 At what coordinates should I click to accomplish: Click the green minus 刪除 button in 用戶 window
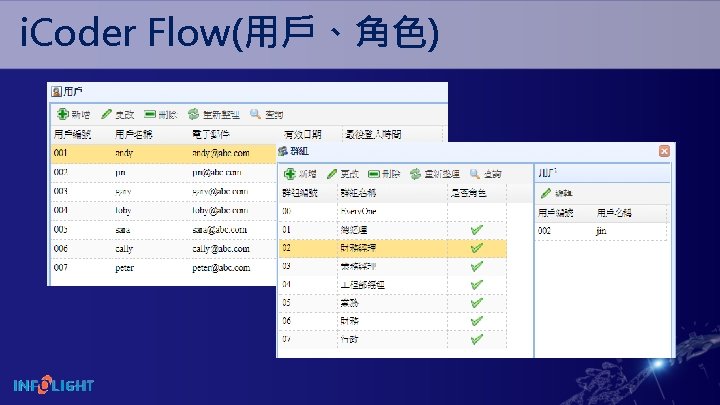(160, 114)
